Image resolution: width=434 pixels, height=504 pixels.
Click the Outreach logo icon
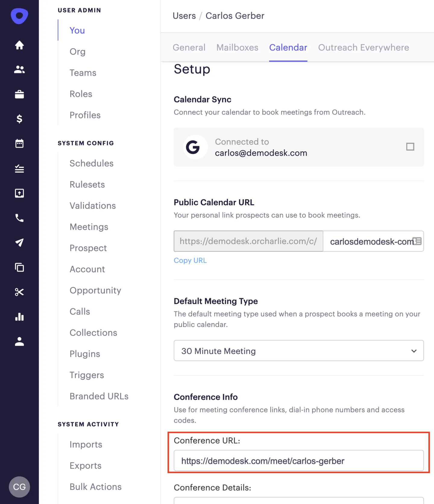[x=19, y=16]
